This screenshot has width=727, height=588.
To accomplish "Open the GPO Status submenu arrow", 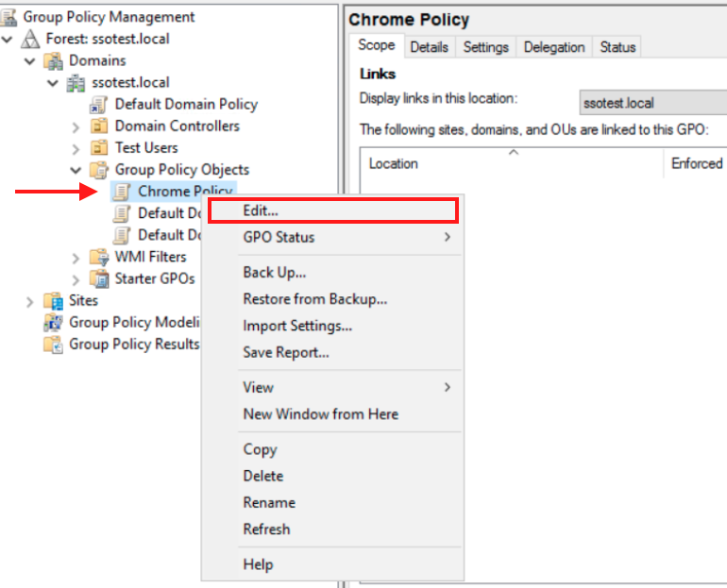I will pos(447,237).
